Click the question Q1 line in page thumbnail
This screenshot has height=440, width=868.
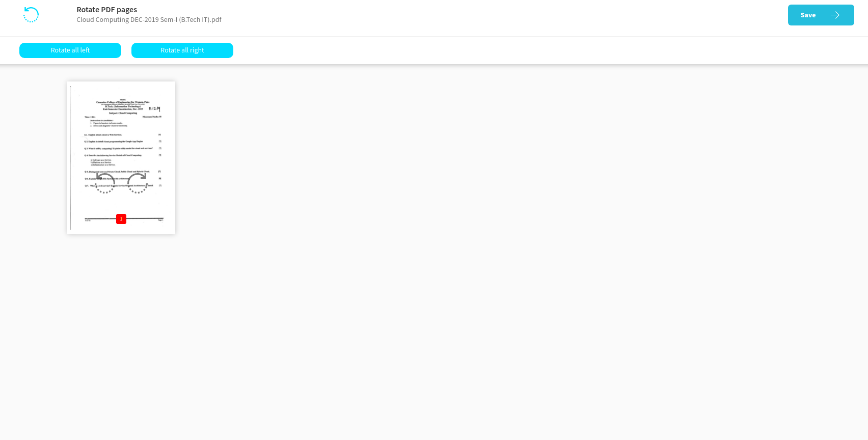(x=103, y=135)
